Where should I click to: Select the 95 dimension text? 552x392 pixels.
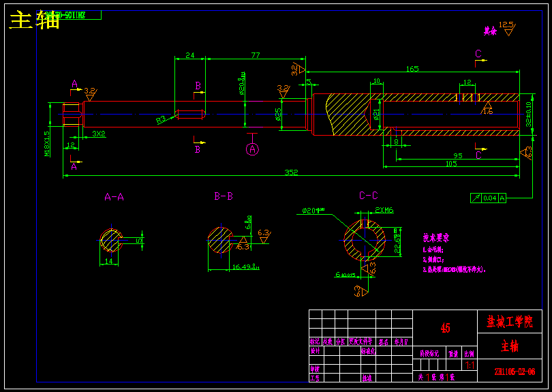(x=458, y=155)
